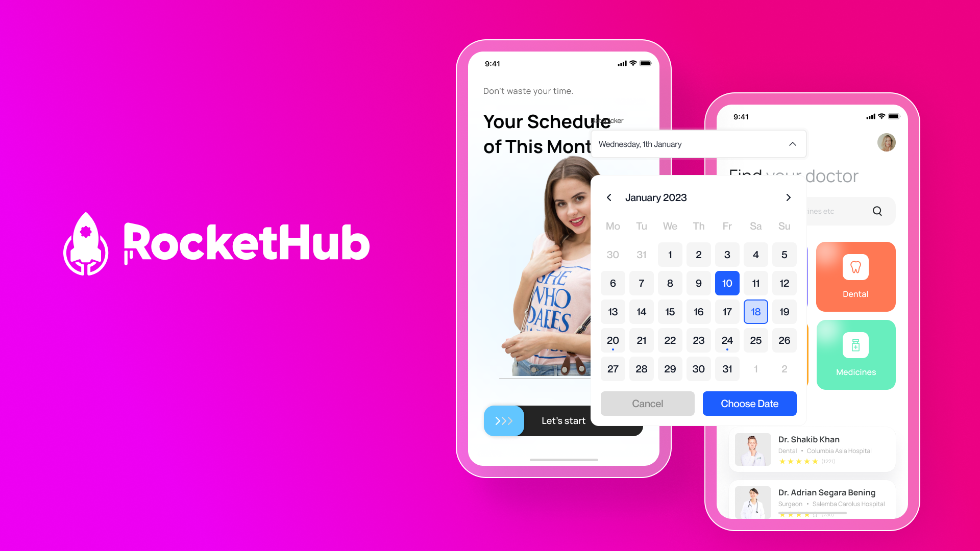Select highlighted date 10 January
Image resolution: width=980 pixels, height=551 pixels.
[x=727, y=283]
